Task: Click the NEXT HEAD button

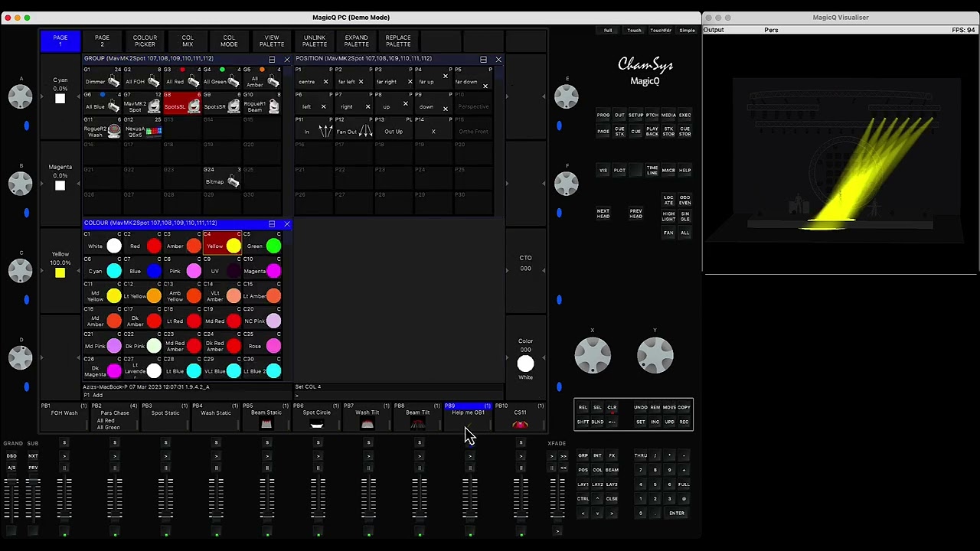Action: [603, 214]
